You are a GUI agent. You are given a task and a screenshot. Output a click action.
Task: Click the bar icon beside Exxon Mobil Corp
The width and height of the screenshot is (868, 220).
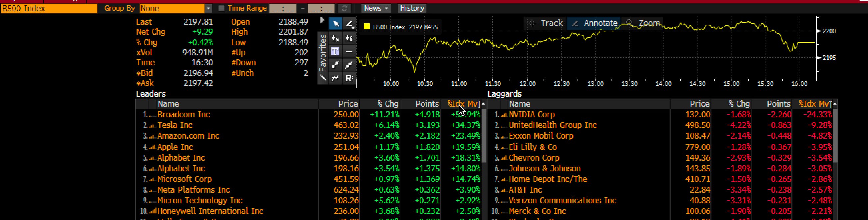(504, 137)
